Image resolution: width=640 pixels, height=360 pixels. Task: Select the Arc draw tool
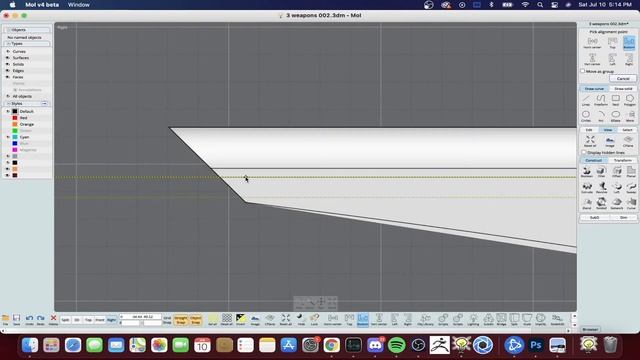601,116
